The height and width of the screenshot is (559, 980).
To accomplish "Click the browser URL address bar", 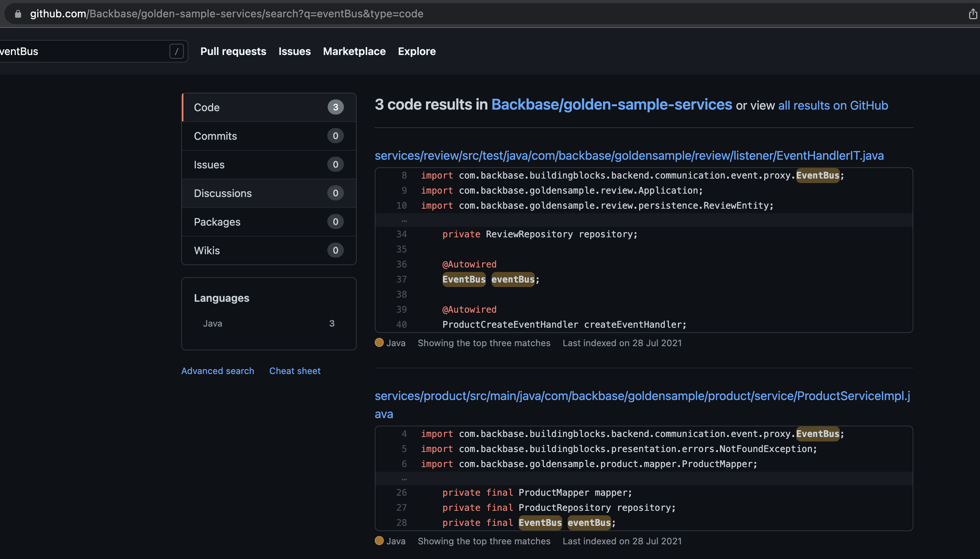I will (484, 14).
